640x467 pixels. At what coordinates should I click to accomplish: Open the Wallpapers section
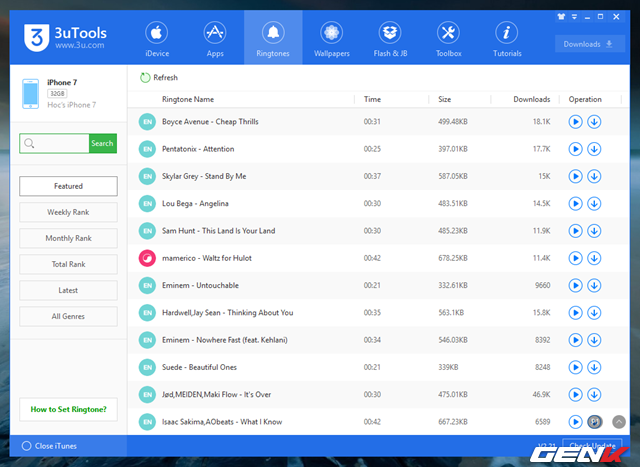coord(331,39)
